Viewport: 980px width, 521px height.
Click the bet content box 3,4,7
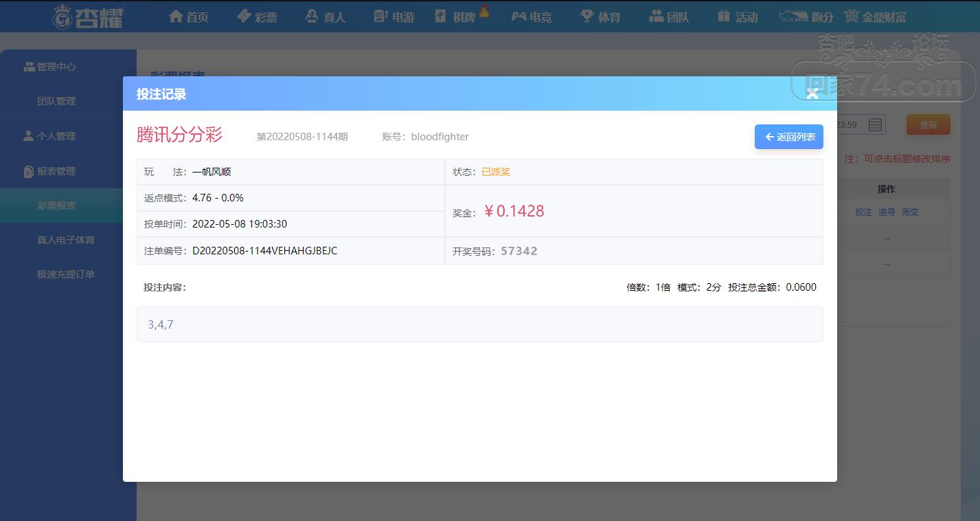[x=479, y=324]
